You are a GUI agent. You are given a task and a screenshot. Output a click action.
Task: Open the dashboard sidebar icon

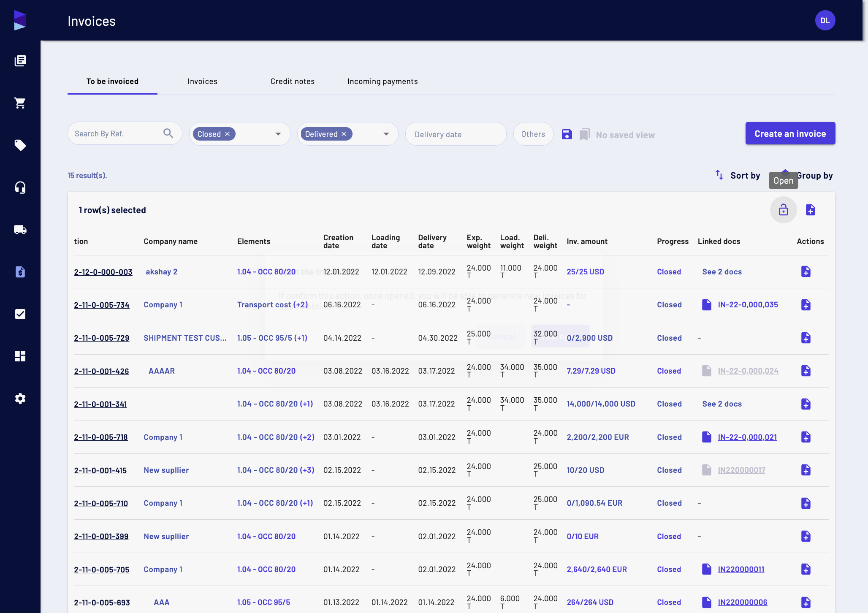coord(20,356)
